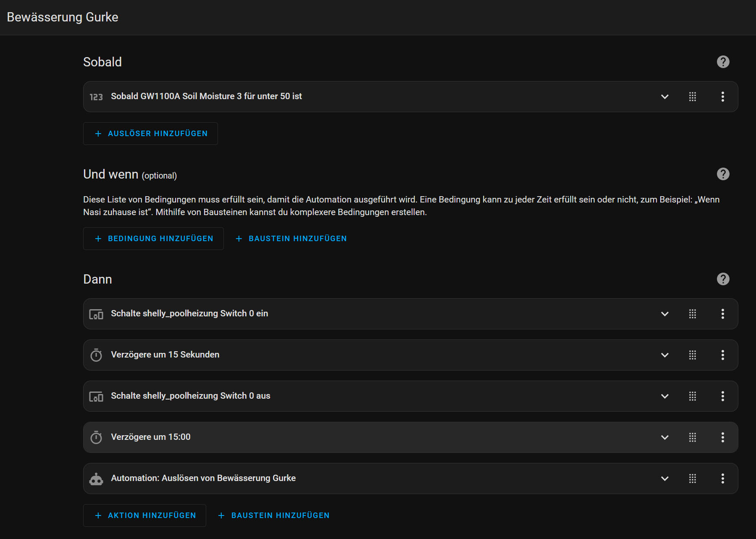
Task: Click drag handle of Verzögere um 15 Sekunden
Action: (x=693, y=355)
